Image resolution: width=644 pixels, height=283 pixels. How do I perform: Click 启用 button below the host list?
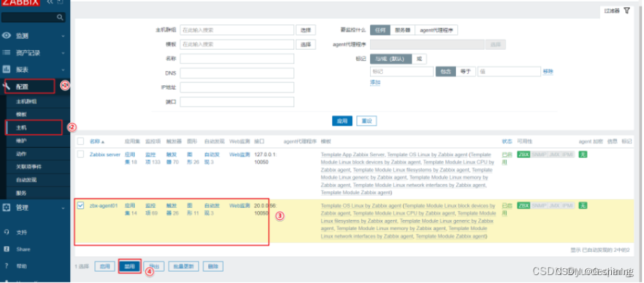click(105, 266)
